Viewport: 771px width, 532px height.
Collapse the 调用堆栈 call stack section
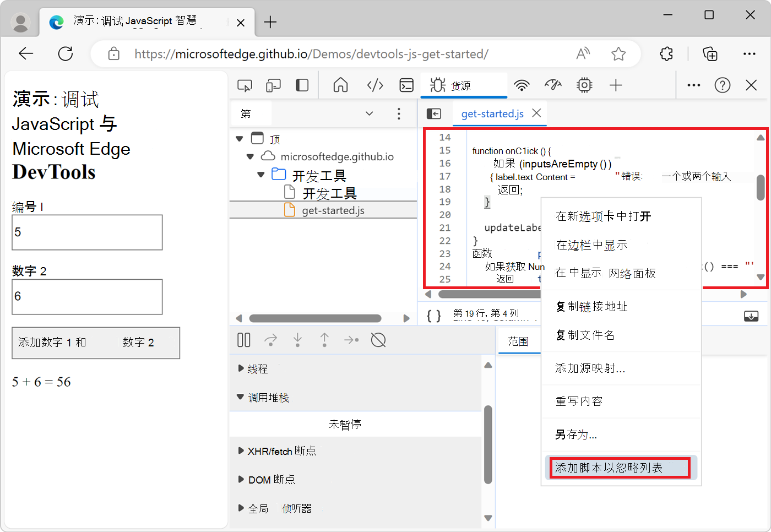pos(240,397)
